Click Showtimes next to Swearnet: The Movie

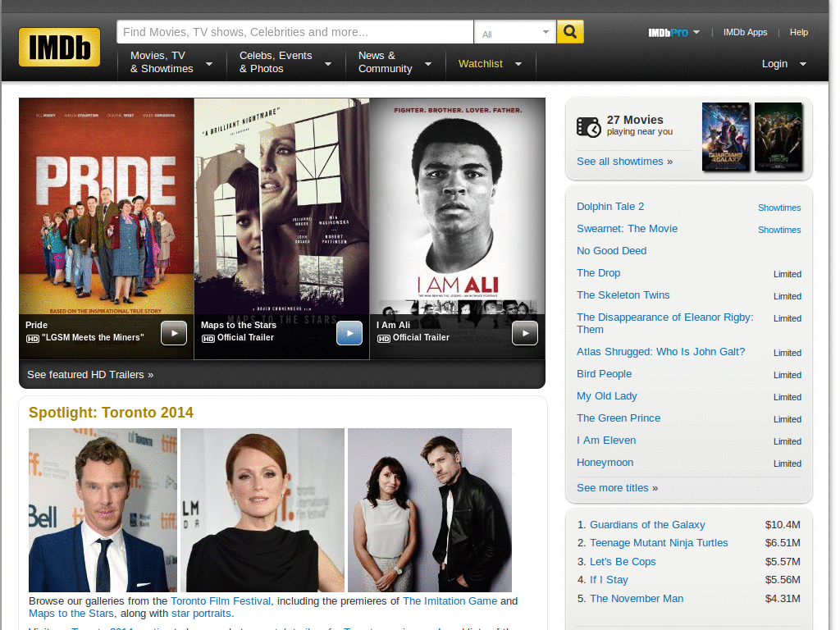coord(779,230)
